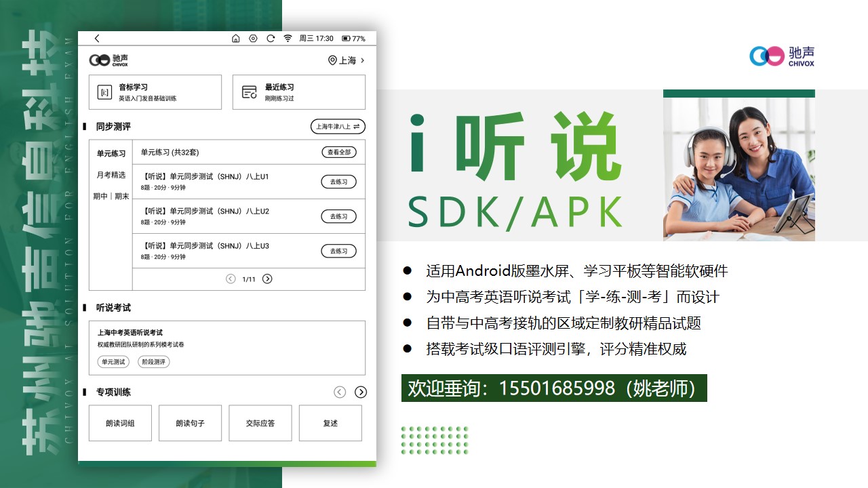Click the i听说 title on the slide

515,148
